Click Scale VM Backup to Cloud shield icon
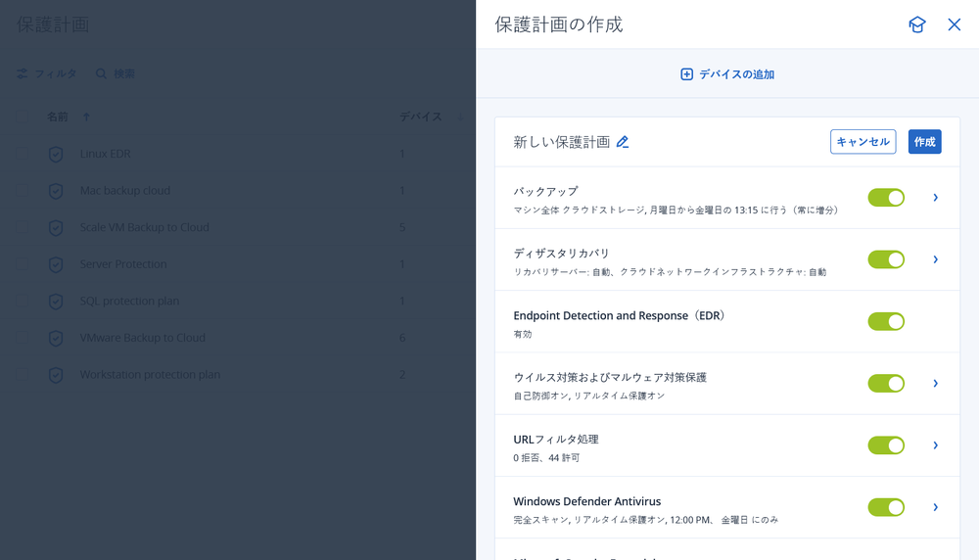This screenshot has width=979, height=560. 56,228
